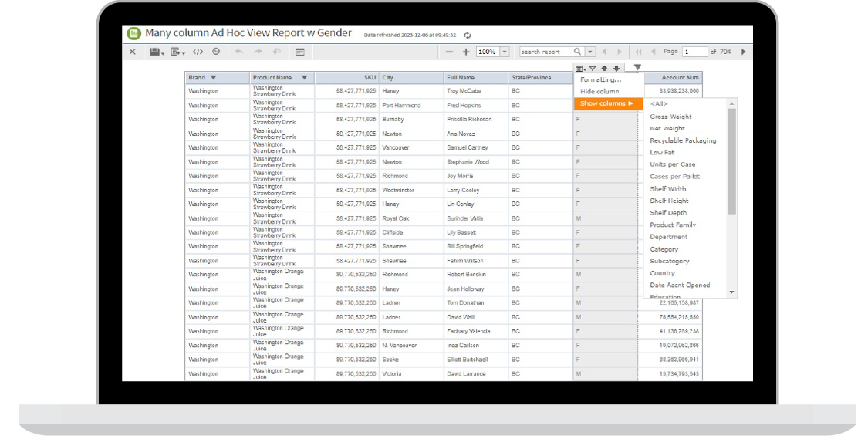868x436 pixels.
Task: Go to the previous page
Action: point(654,52)
